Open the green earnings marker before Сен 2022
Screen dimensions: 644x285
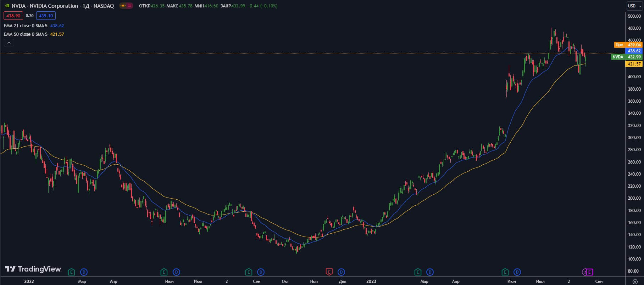pos(249,272)
